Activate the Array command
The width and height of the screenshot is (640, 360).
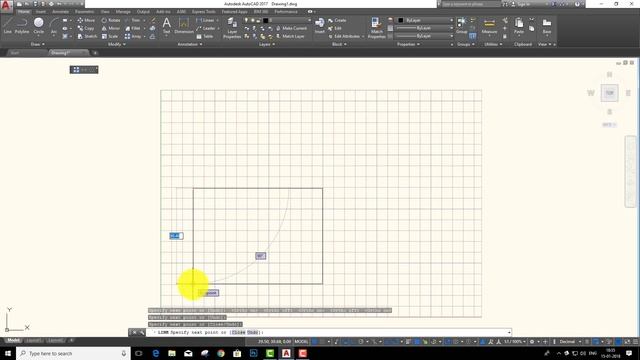coord(133,36)
